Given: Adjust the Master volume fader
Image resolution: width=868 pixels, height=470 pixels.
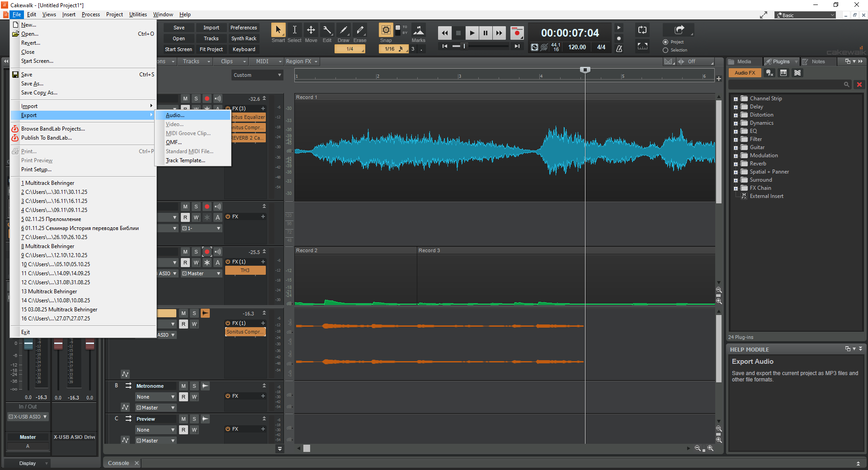Looking at the screenshot, I should (28, 345).
